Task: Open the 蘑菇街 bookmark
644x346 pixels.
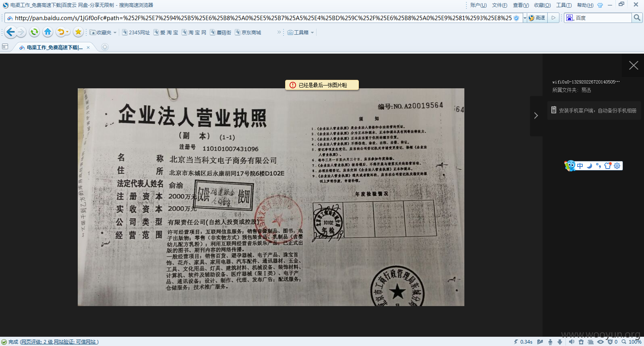Action: [x=221, y=33]
